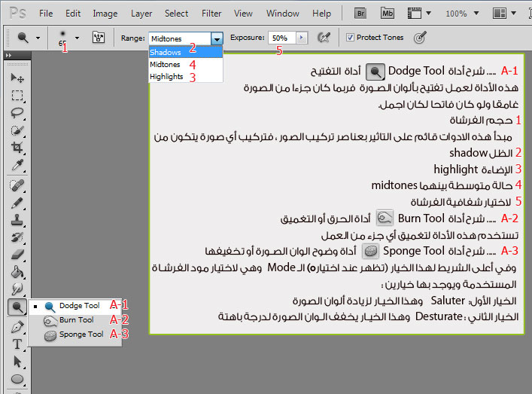Pick Highlights from the Range list
Image resolution: width=532 pixels, height=394 pixels.
click(x=166, y=76)
